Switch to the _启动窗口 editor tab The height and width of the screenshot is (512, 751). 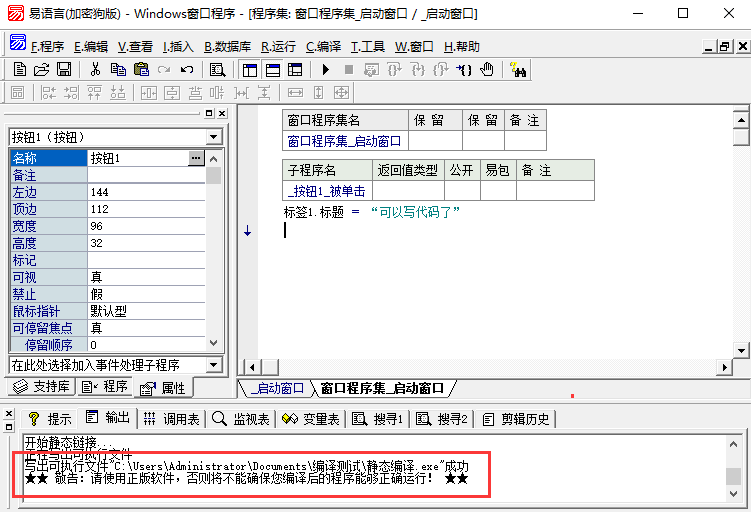tap(277, 388)
